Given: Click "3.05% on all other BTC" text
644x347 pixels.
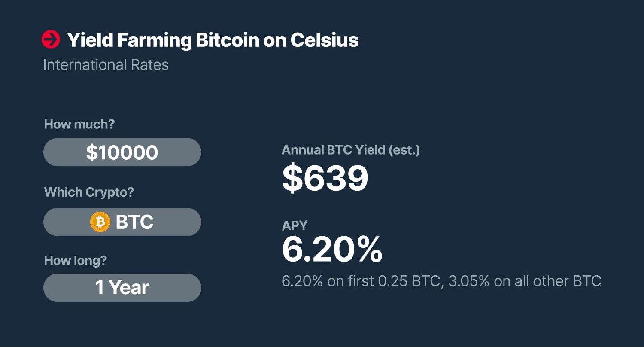Looking at the screenshot, I should [524, 281].
